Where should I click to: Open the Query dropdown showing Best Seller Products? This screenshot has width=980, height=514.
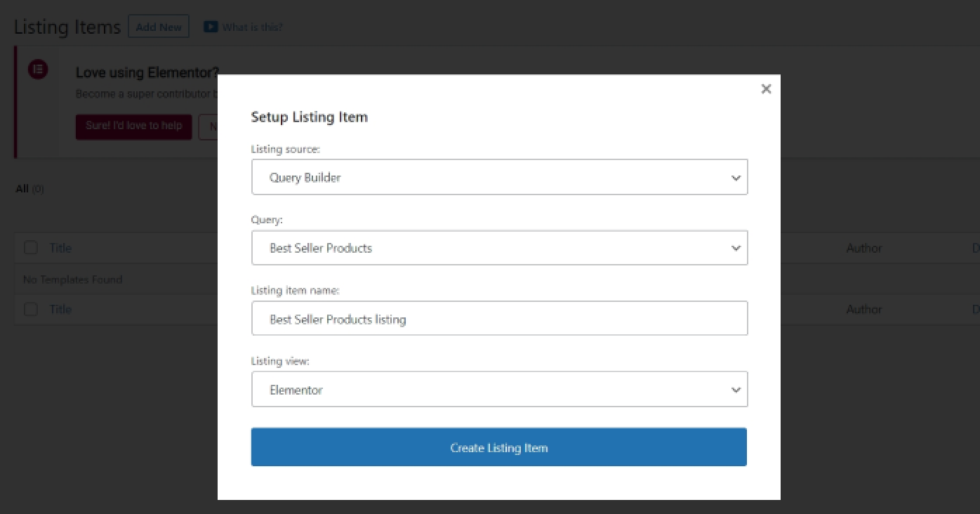click(x=499, y=248)
